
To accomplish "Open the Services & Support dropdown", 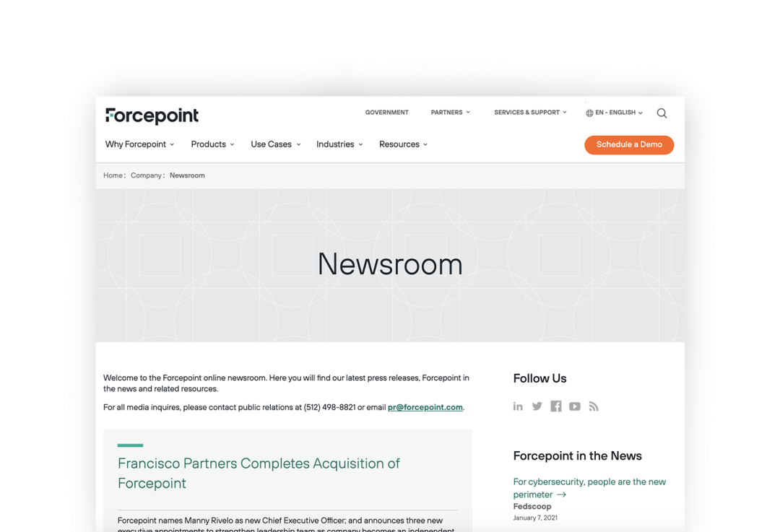I will 530,113.
